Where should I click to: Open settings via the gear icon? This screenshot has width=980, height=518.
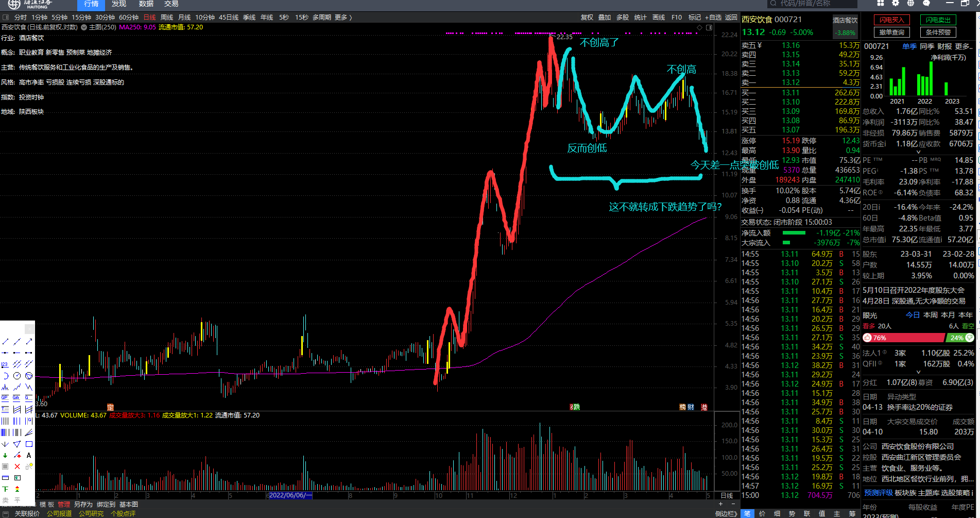896,4
